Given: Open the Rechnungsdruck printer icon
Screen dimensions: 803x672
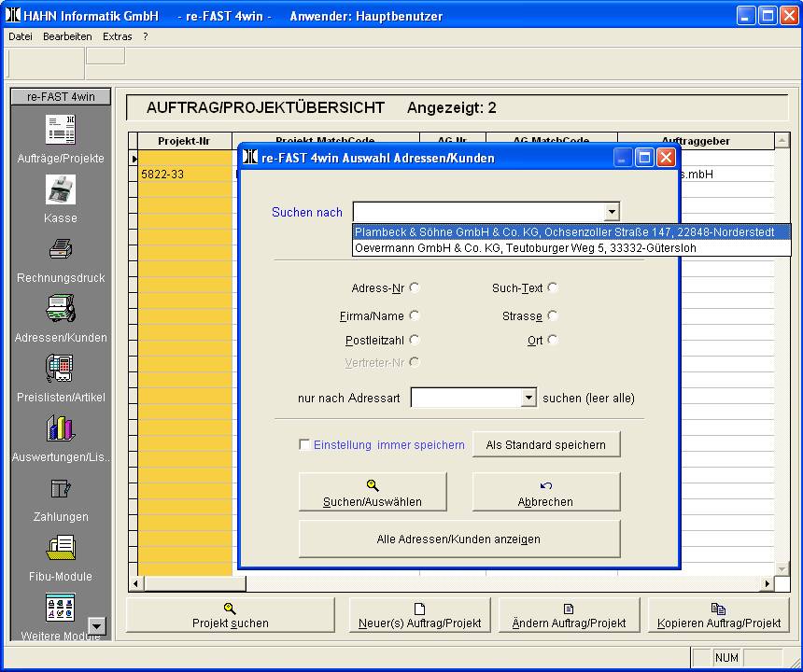Looking at the screenshot, I should click(x=61, y=249).
